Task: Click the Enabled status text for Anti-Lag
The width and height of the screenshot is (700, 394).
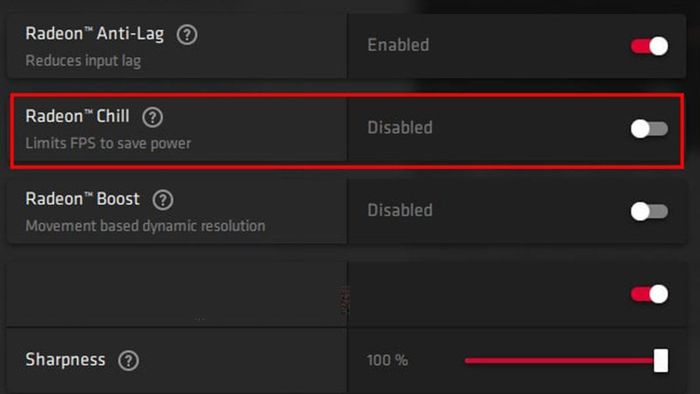Action: [398, 45]
